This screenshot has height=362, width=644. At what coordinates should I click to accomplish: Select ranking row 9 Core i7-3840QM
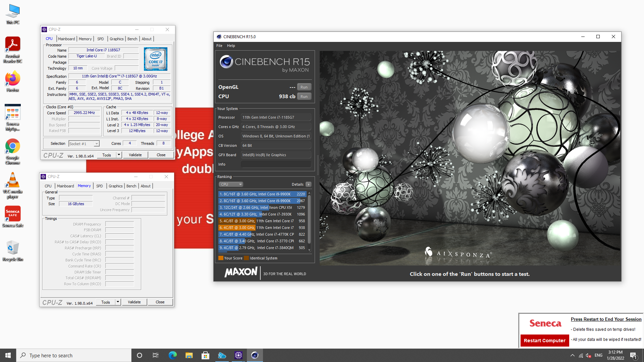coord(262,248)
